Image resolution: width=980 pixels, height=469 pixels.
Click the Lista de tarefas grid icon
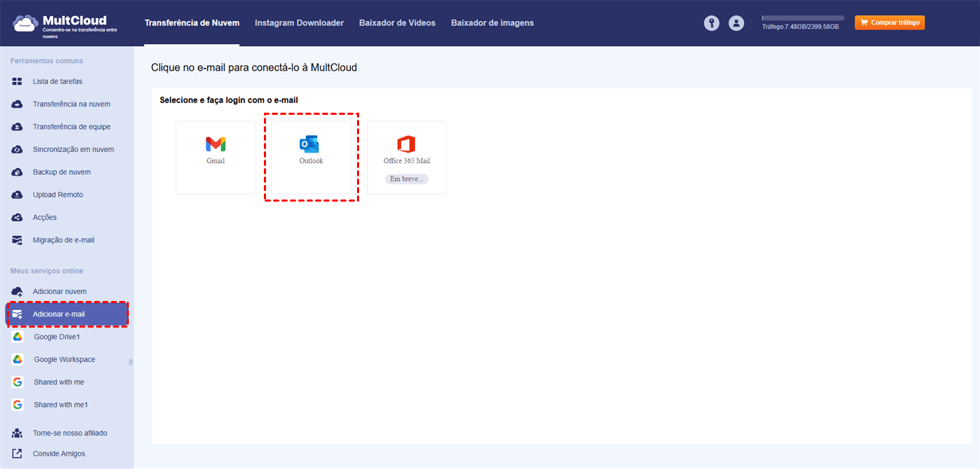17,81
